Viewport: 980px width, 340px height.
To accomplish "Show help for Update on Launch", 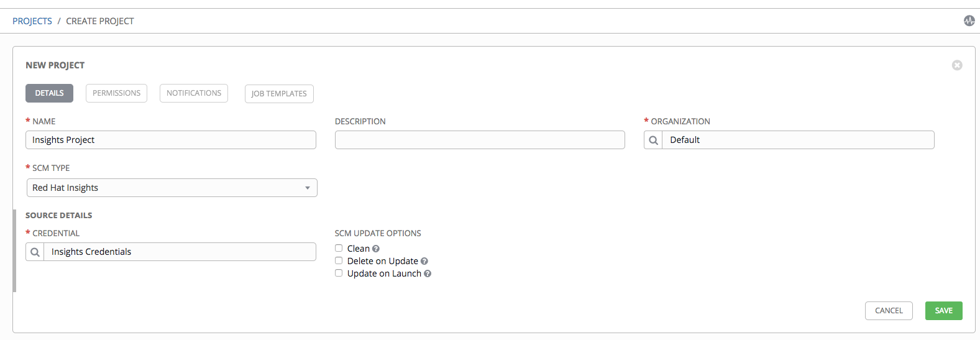I will pyautogui.click(x=428, y=273).
